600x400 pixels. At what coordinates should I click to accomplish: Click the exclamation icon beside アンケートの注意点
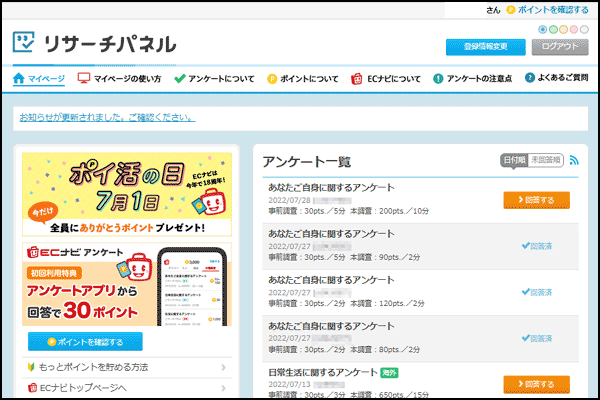tap(438, 79)
